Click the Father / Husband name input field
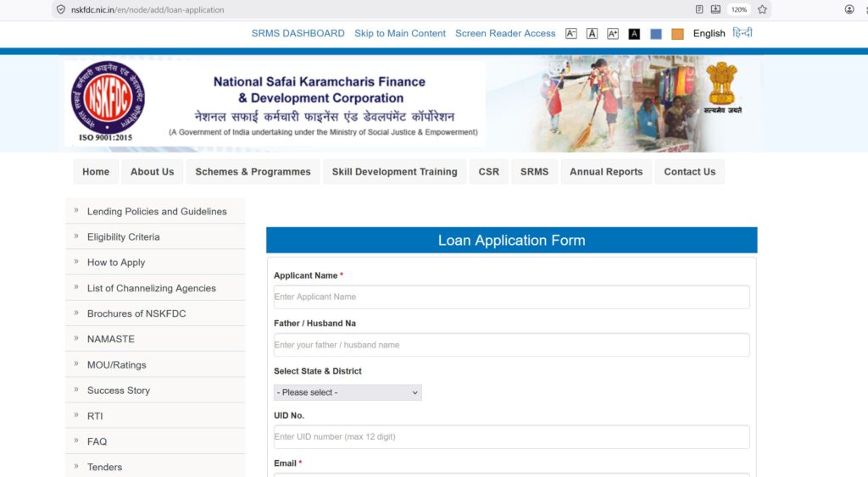868x477 pixels. coord(511,345)
